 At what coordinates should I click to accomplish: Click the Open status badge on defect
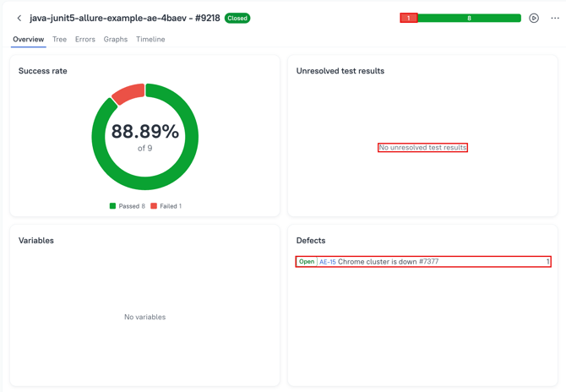point(307,262)
